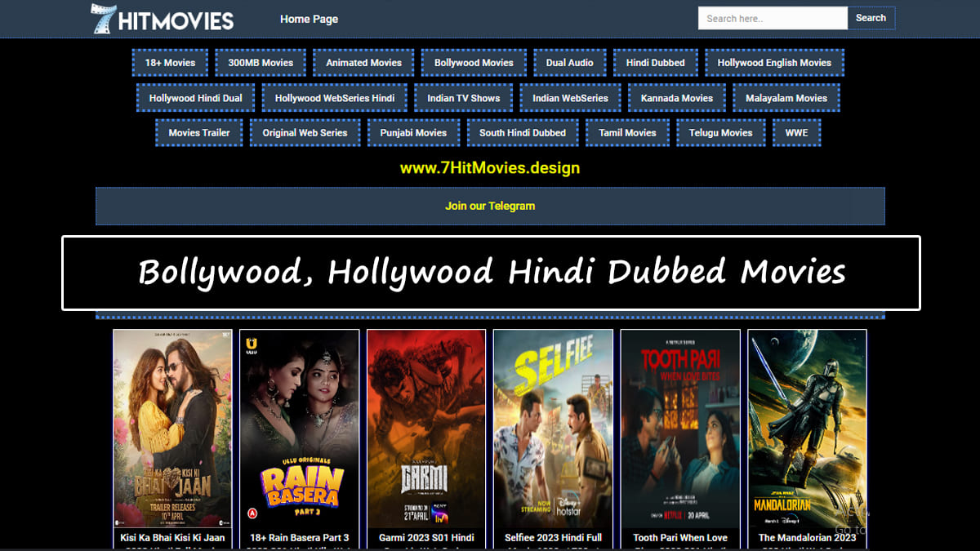Click the Search button
This screenshot has width=980, height=551.
click(871, 18)
